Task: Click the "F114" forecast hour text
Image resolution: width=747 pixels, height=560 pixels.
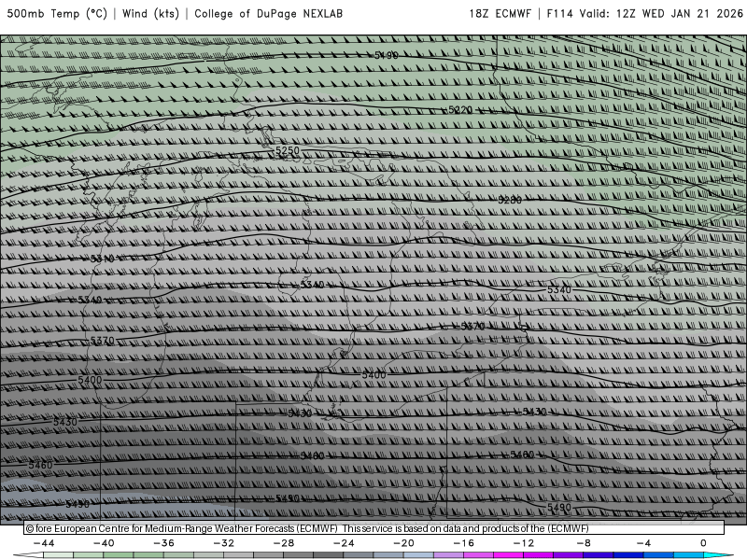Action: 559,13
